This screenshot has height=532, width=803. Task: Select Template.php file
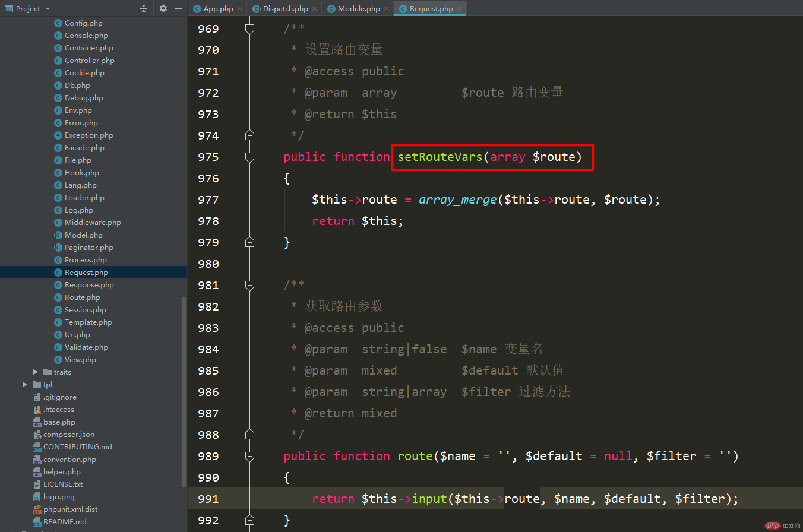88,322
